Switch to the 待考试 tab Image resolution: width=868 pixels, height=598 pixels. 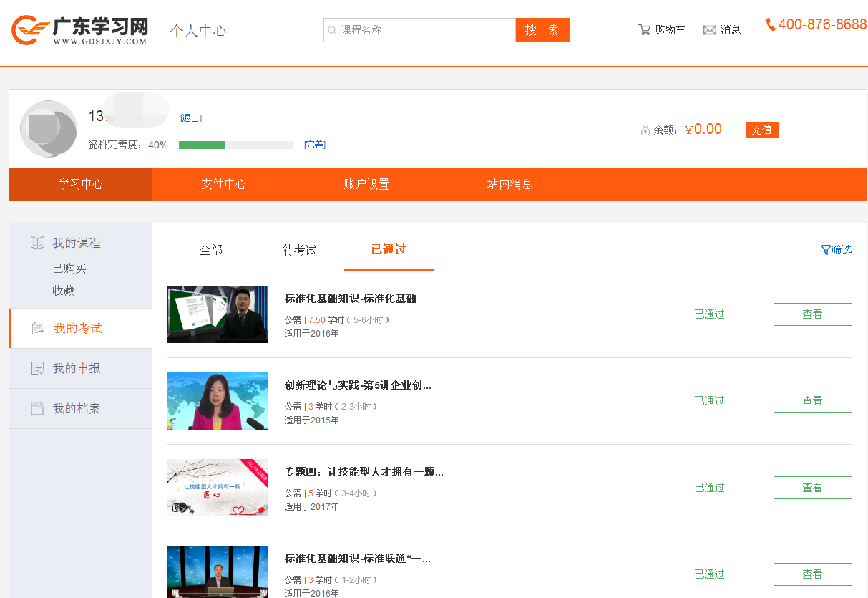click(299, 250)
